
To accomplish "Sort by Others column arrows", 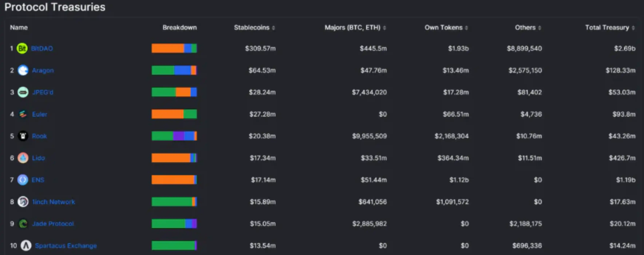I will (x=540, y=28).
